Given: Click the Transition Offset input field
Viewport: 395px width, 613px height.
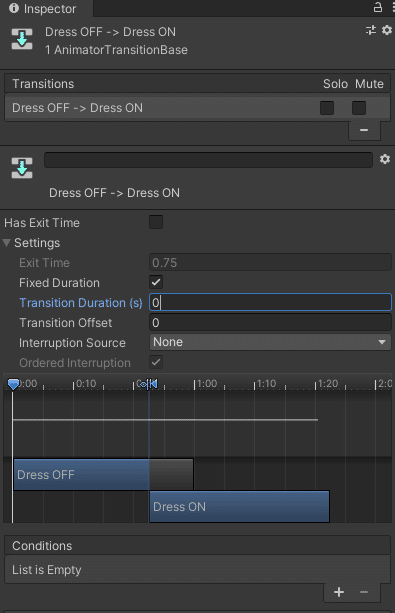Looking at the screenshot, I should click(270, 323).
